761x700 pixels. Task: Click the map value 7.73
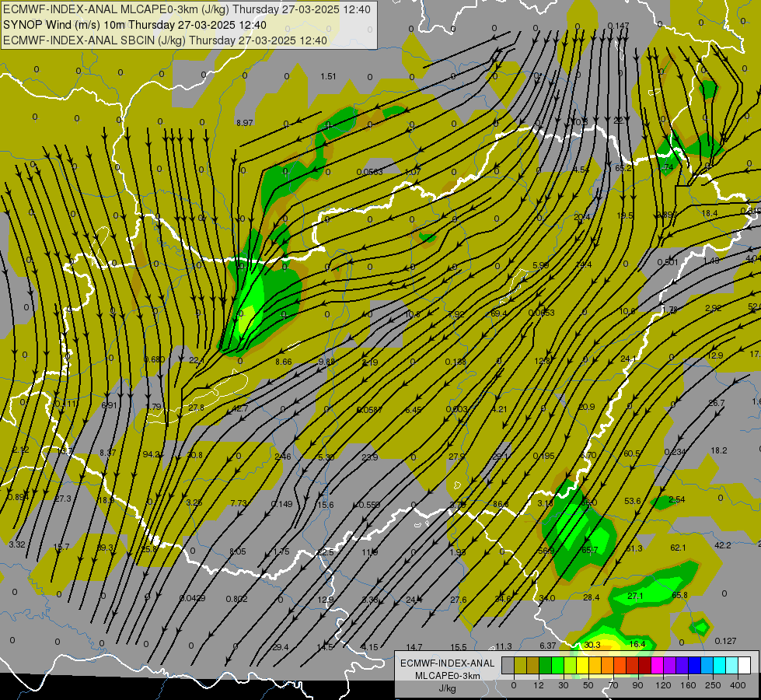[x=239, y=502]
